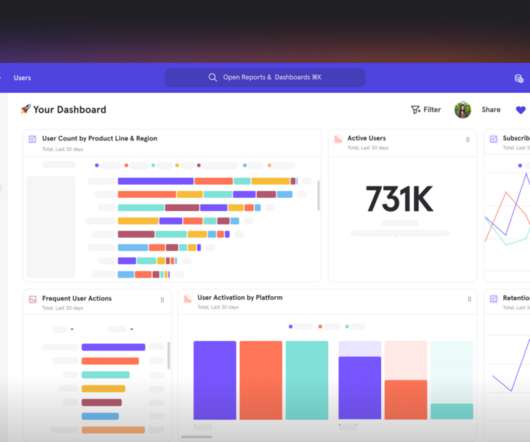Share the dashboard
Screen dimensions: 530x442
point(491,109)
